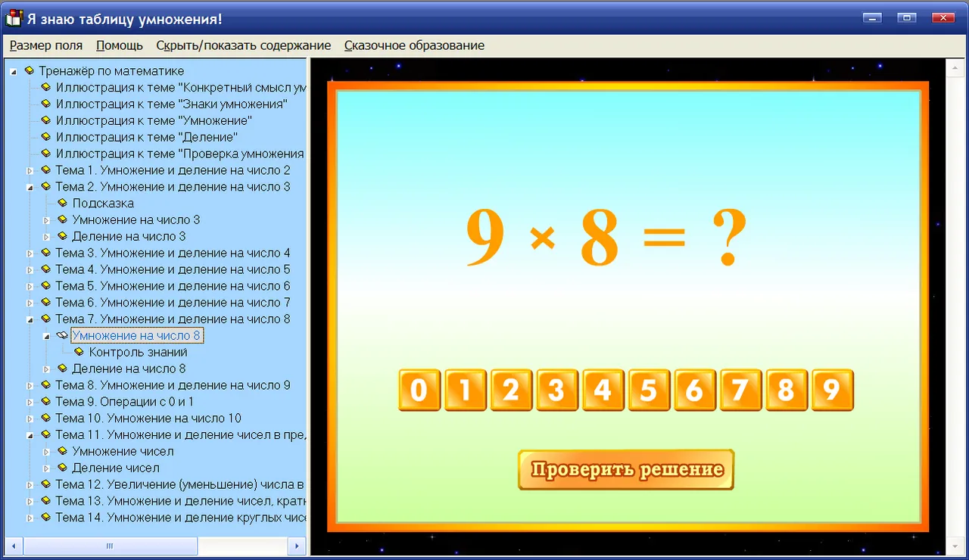Click the content pane scroll-up arrow

tap(954, 67)
